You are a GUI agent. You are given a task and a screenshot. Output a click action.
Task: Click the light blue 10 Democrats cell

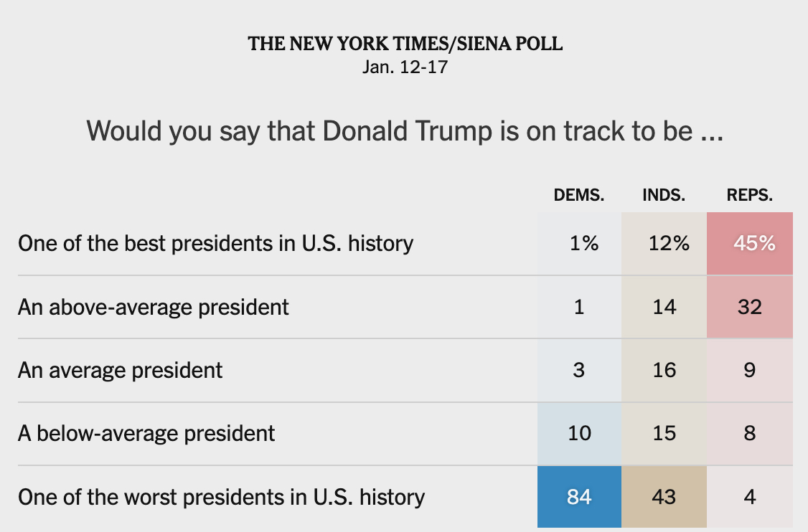coord(579,434)
